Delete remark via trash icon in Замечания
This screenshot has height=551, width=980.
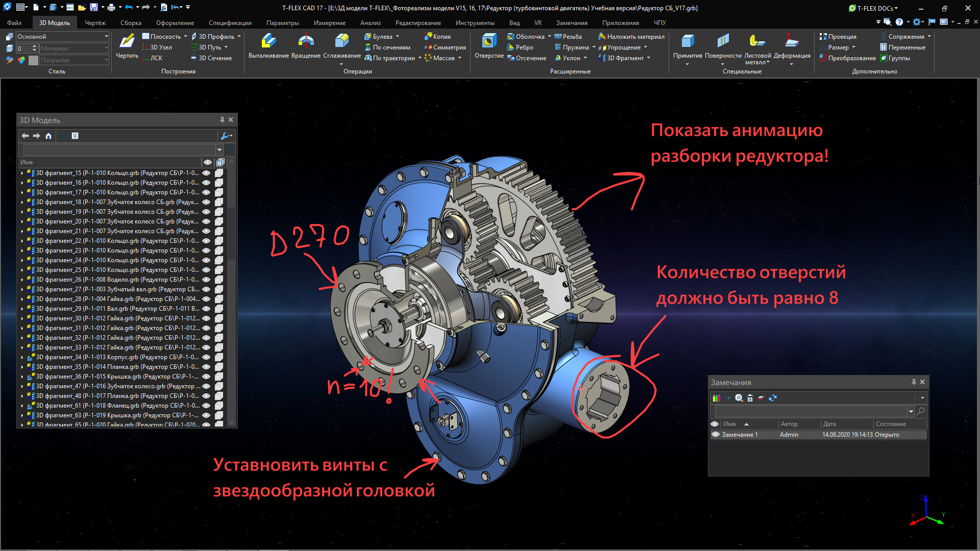click(750, 397)
